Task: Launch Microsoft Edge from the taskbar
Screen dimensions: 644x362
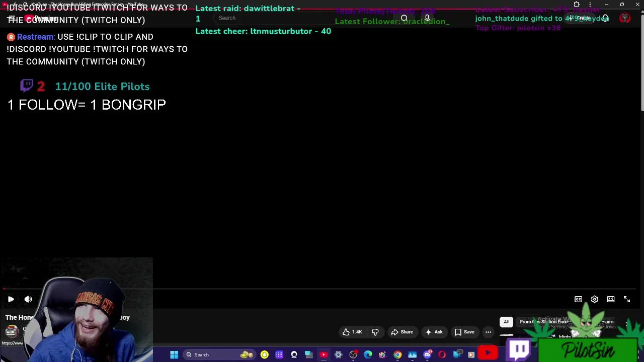Action: coord(368,355)
